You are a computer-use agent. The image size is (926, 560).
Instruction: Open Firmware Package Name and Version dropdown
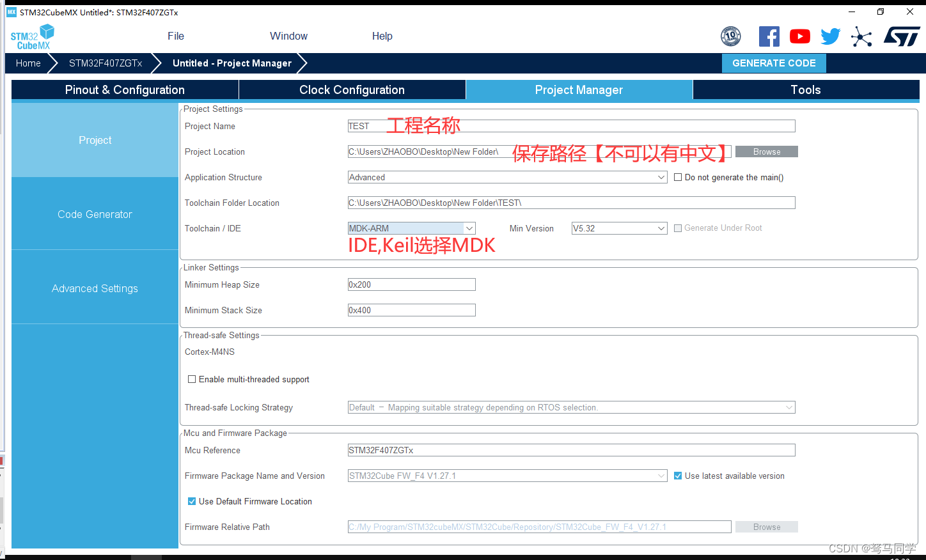[508, 476]
